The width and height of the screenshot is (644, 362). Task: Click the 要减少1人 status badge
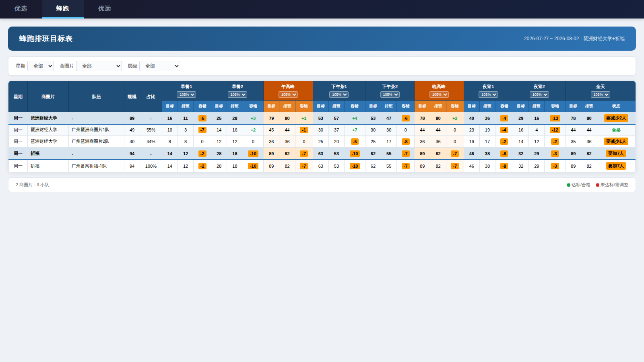point(616,142)
